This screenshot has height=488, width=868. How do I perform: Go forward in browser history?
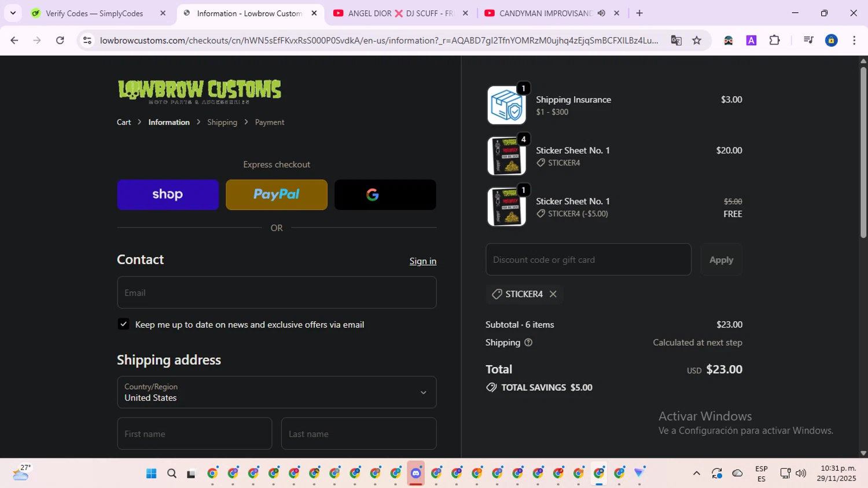(x=37, y=41)
